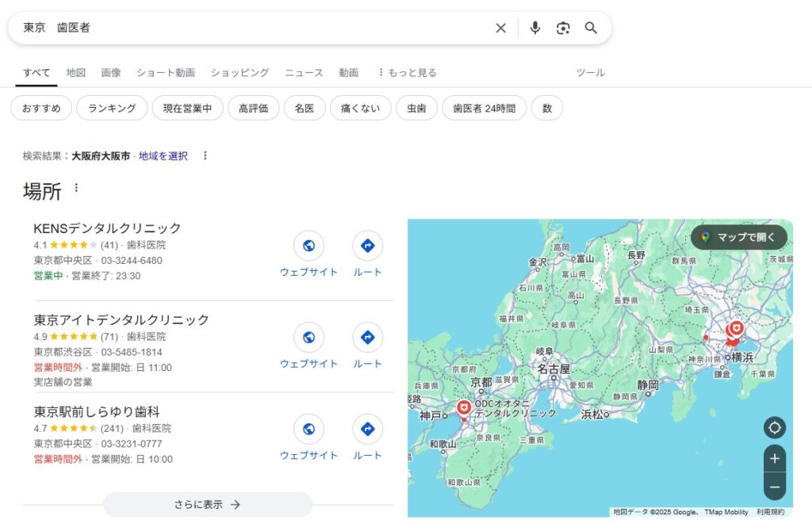Click the (71) review count
This screenshot has height=527, width=812.
click(109, 337)
